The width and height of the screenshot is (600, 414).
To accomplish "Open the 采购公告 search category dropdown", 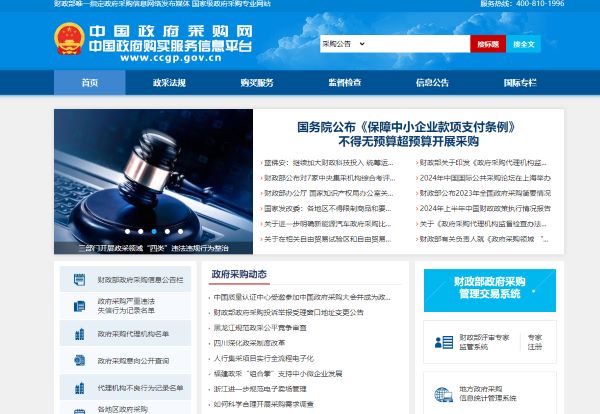I will [x=343, y=44].
